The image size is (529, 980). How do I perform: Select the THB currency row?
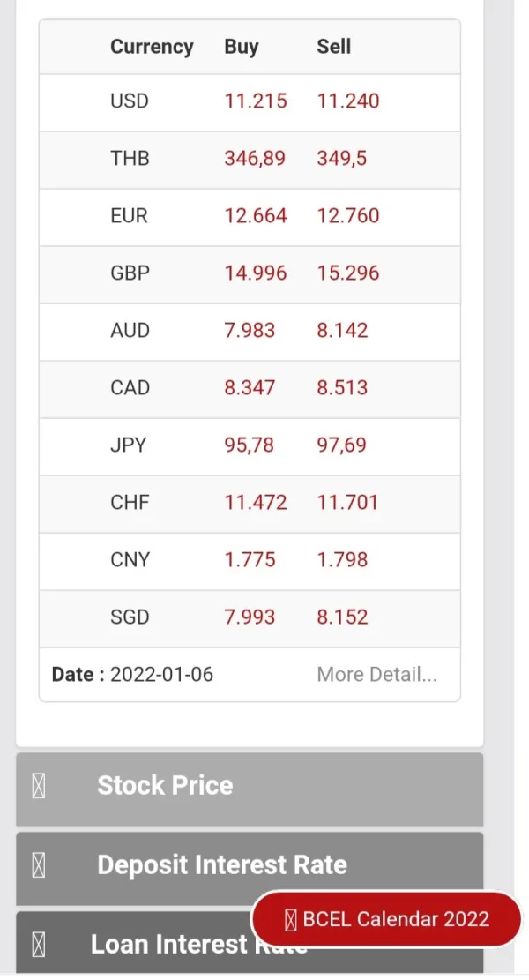(130, 159)
